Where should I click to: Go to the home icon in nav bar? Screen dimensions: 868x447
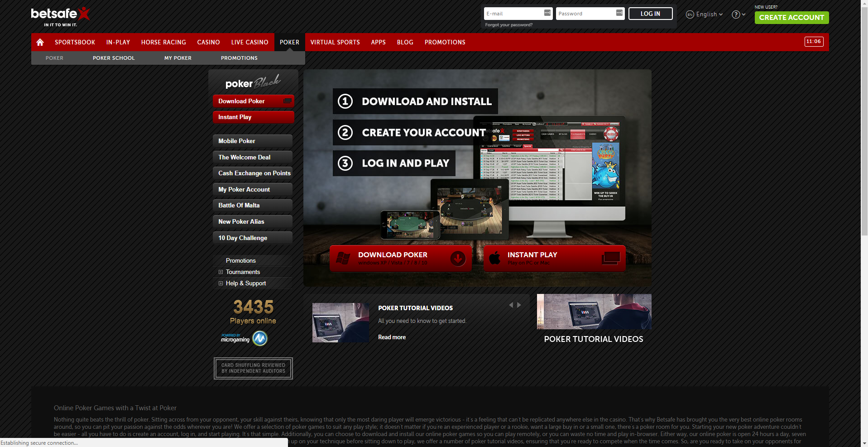(40, 42)
